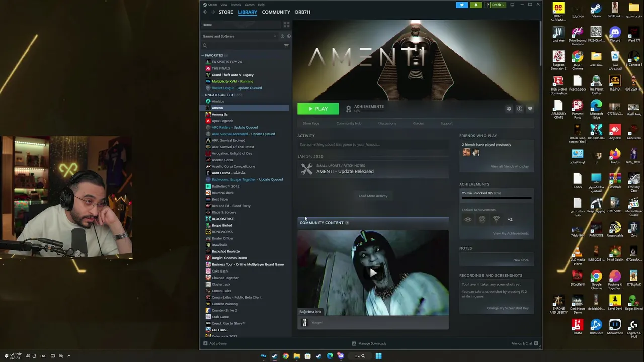The image size is (644, 362).
Task: Click View all friends who play
Action: coord(510,166)
